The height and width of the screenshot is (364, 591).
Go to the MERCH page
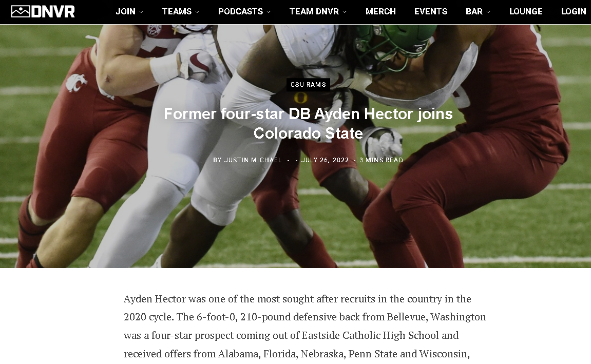point(380,11)
